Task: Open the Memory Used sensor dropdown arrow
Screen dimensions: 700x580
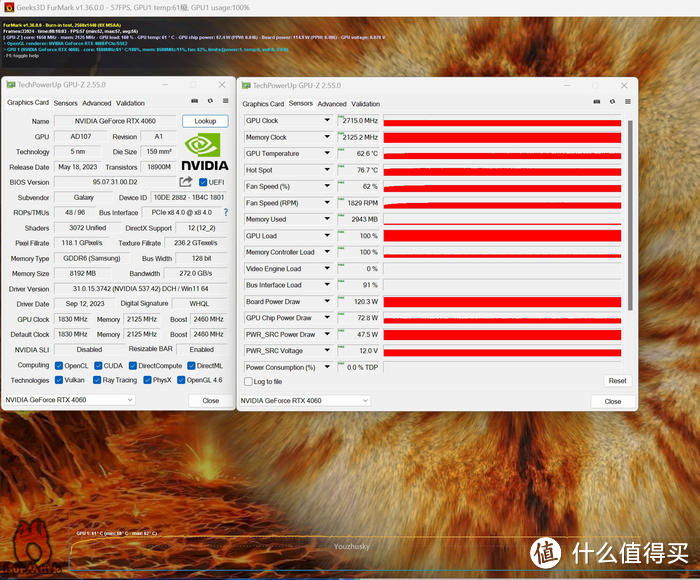Action: (327, 219)
